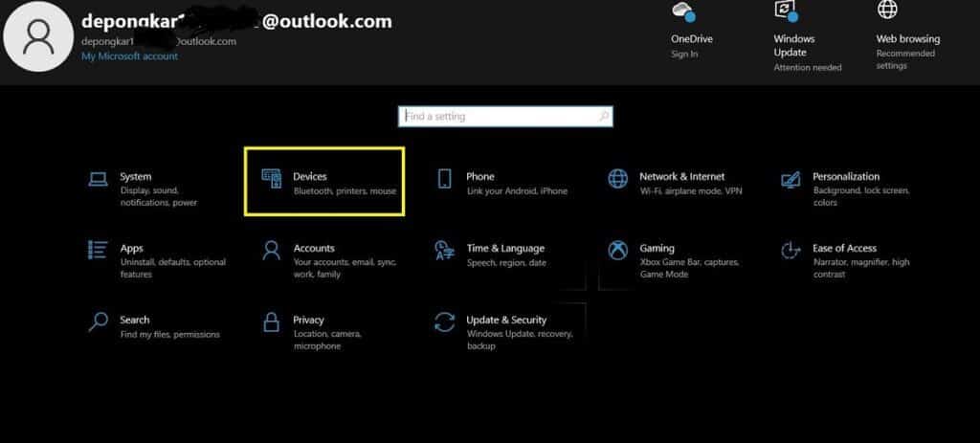Open the Phone category title
The height and width of the screenshot is (443, 980).
click(x=480, y=177)
